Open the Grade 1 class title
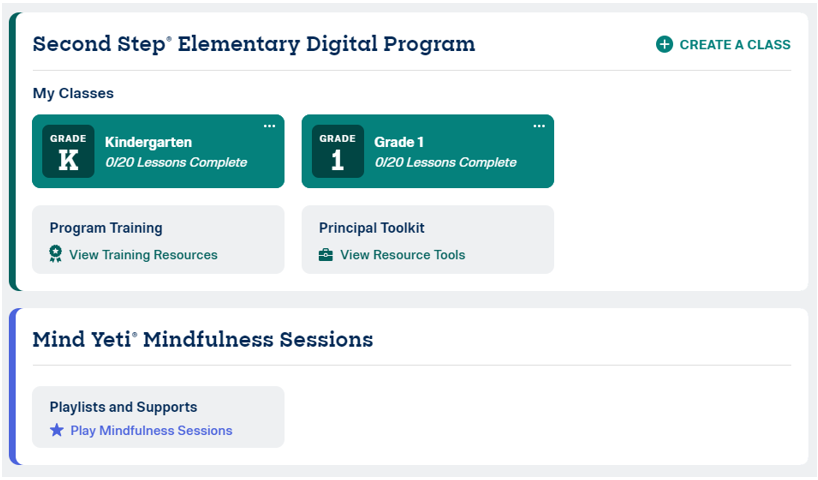The width and height of the screenshot is (818, 480). coord(399,142)
